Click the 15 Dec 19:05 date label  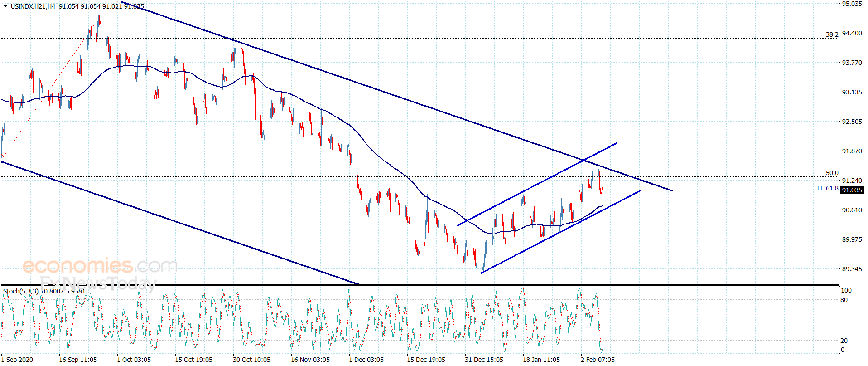point(426,360)
